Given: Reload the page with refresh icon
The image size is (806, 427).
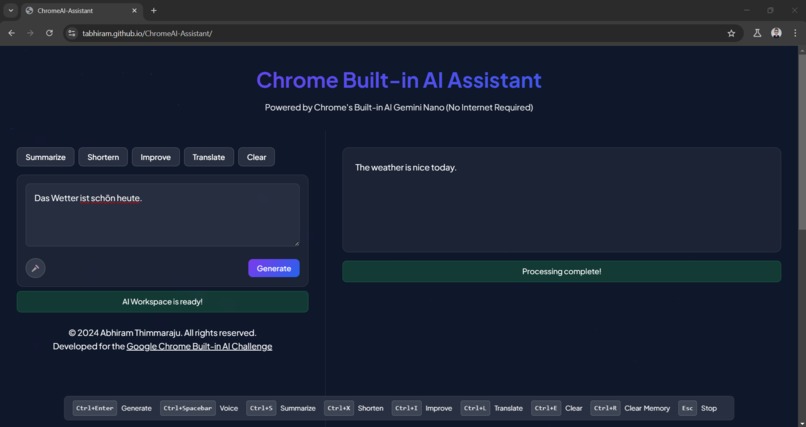Looking at the screenshot, I should (x=49, y=33).
